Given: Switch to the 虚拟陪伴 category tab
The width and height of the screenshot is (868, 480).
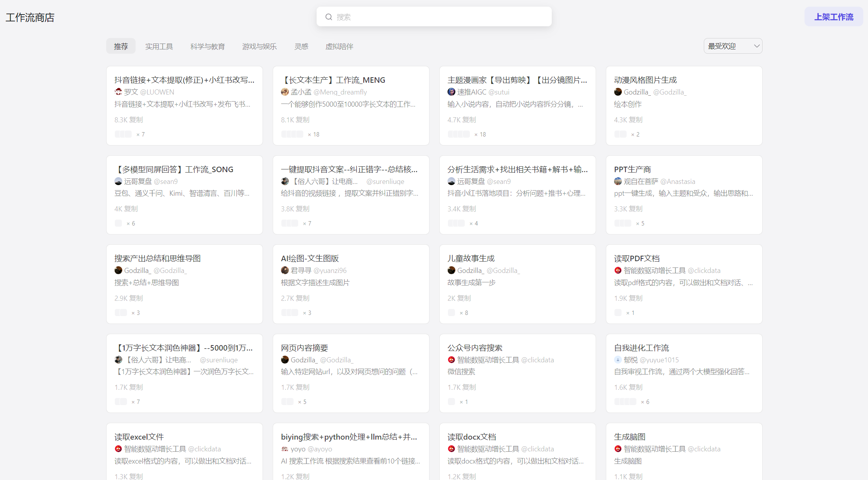Looking at the screenshot, I should click(339, 46).
